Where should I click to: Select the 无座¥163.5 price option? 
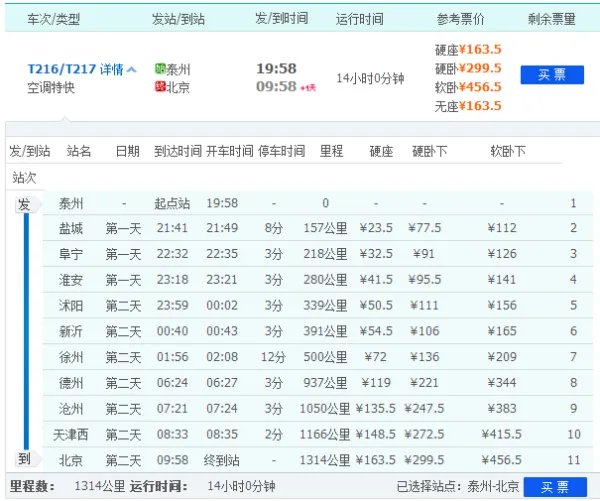468,106
